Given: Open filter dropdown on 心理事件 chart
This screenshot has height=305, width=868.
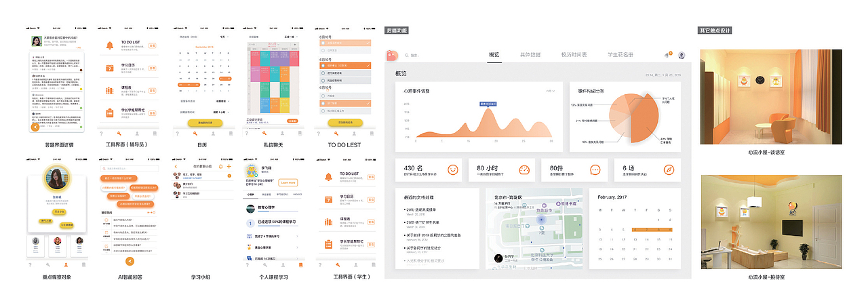Looking at the screenshot, I should (x=550, y=91).
